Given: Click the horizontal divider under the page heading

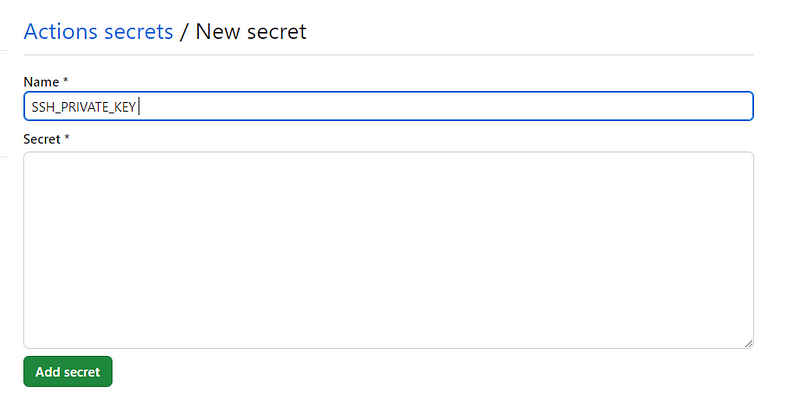Looking at the screenshot, I should pyautogui.click(x=387, y=54).
